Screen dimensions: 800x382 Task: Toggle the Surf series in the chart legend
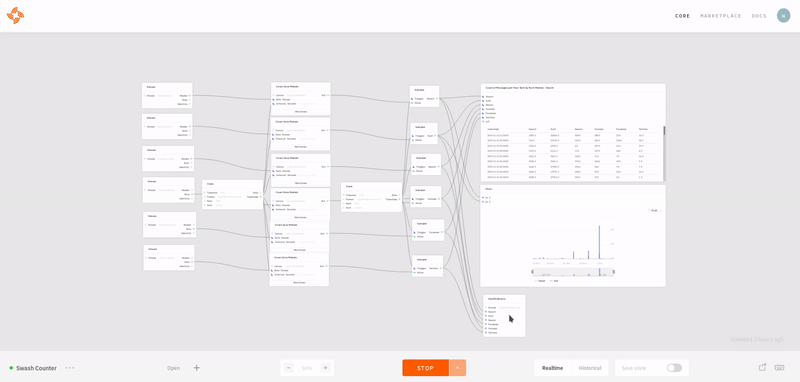(554, 281)
